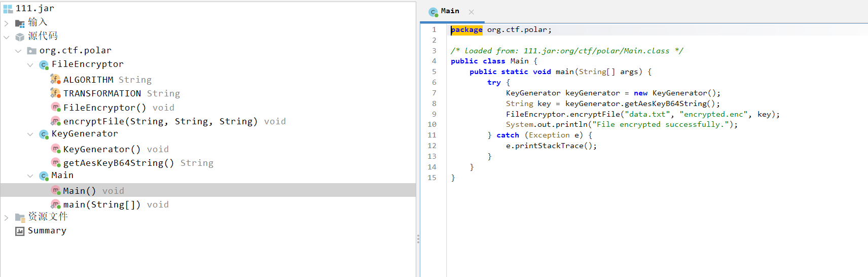Screen dimensions: 868x277
Task: Select the TRANSFORMATION String field
Action: (122, 93)
